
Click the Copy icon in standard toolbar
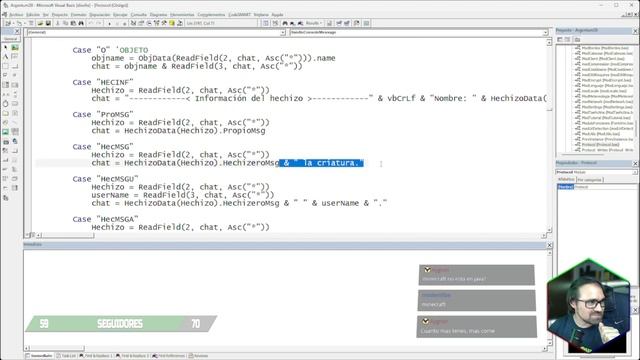65,23
